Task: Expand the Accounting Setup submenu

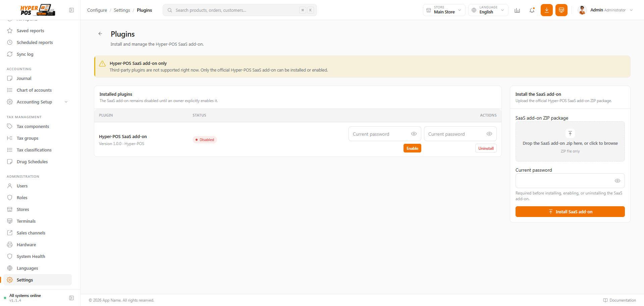Action: coord(38,102)
